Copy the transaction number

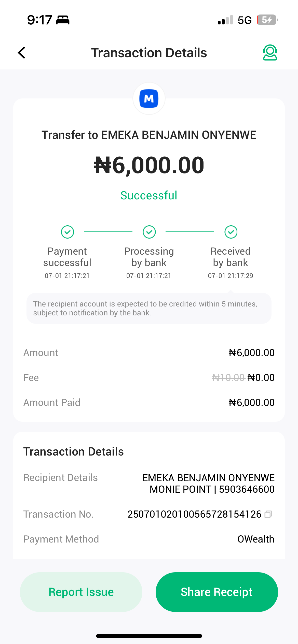[268, 514]
